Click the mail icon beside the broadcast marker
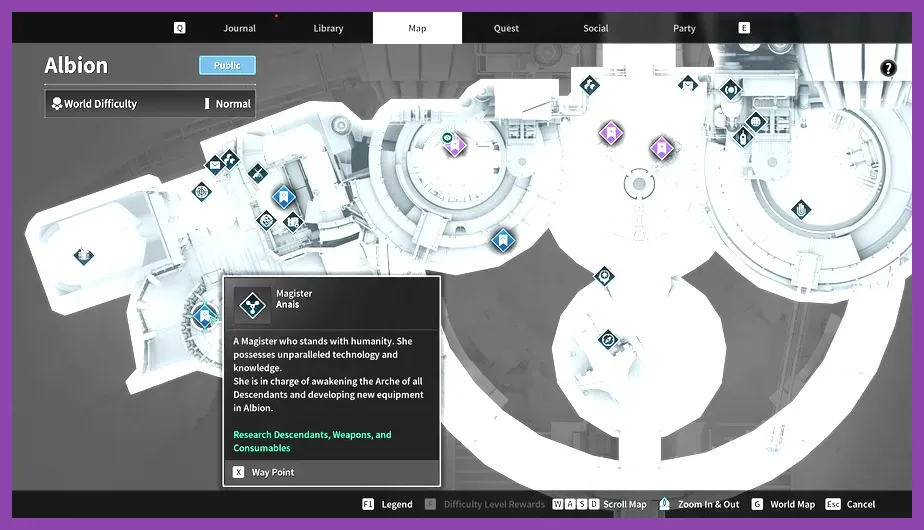This screenshot has height=530, width=924. (x=688, y=84)
